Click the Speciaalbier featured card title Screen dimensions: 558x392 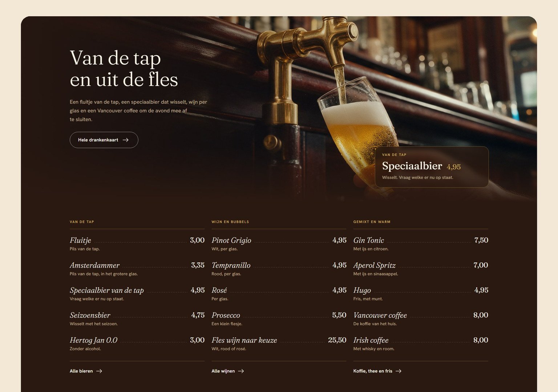click(412, 166)
